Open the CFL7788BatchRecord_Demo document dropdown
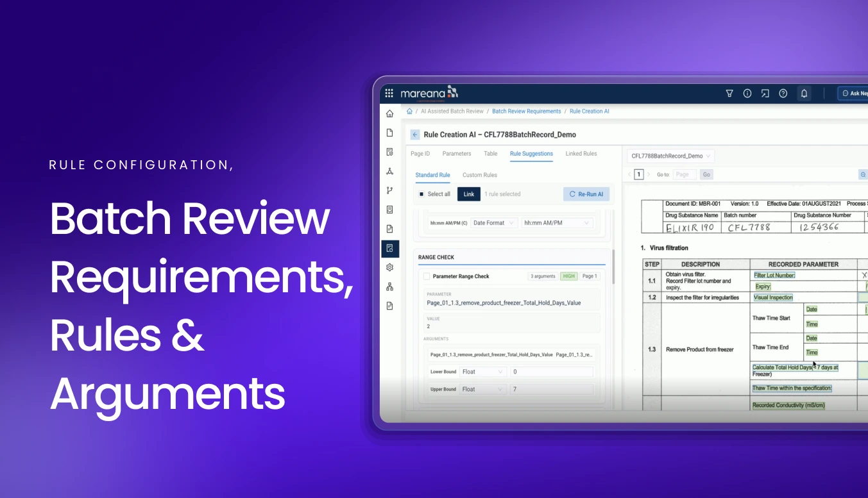Viewport: 868px width, 498px height. [x=670, y=156]
